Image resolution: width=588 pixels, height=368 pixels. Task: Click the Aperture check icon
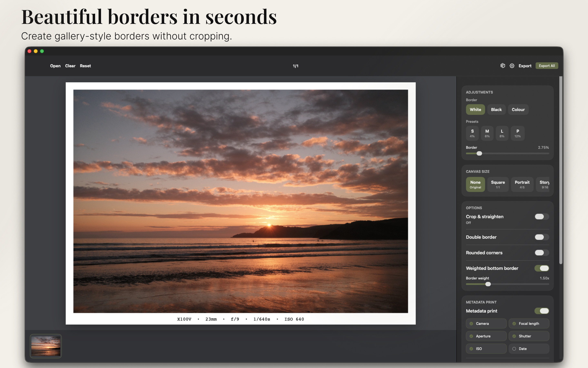pos(471,336)
